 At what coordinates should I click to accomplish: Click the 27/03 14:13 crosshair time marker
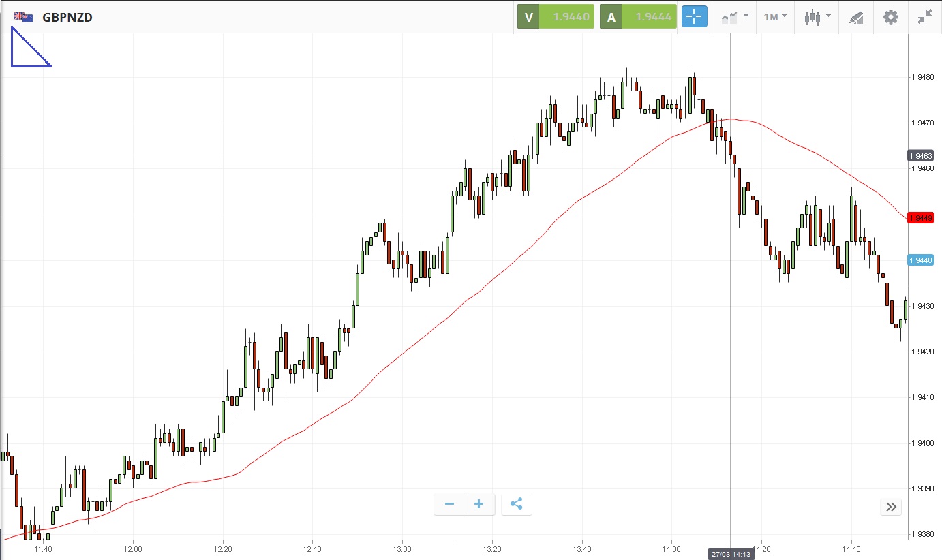[x=730, y=554]
